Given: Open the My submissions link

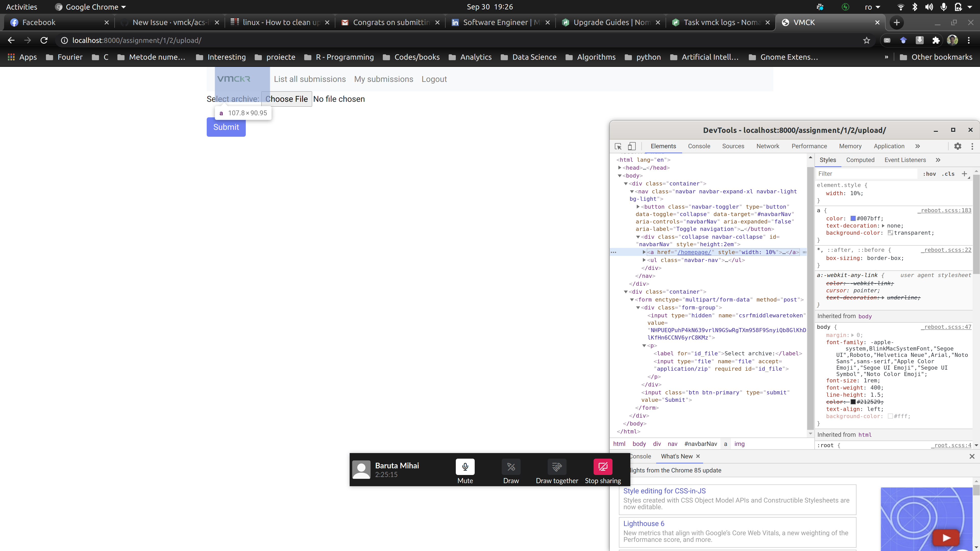Looking at the screenshot, I should tap(384, 79).
